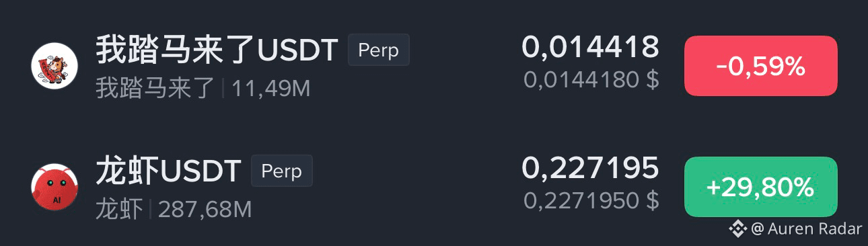
Task: Select the 我踏马来了USDT list row
Action: click(x=434, y=66)
